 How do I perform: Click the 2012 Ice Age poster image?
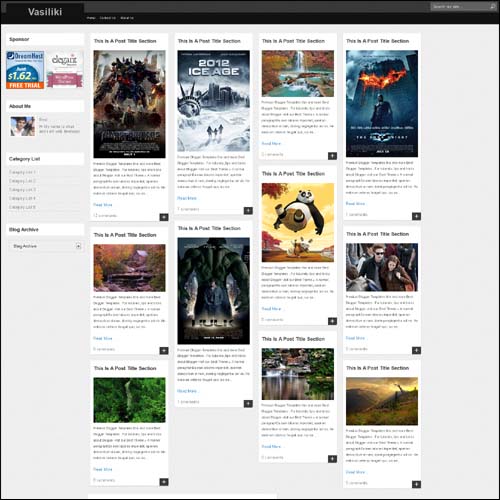point(213,101)
